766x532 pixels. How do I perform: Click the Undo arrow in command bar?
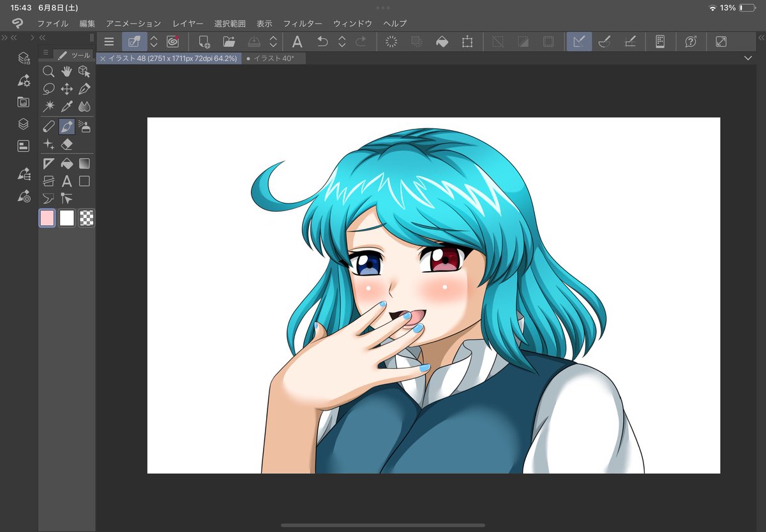323,41
